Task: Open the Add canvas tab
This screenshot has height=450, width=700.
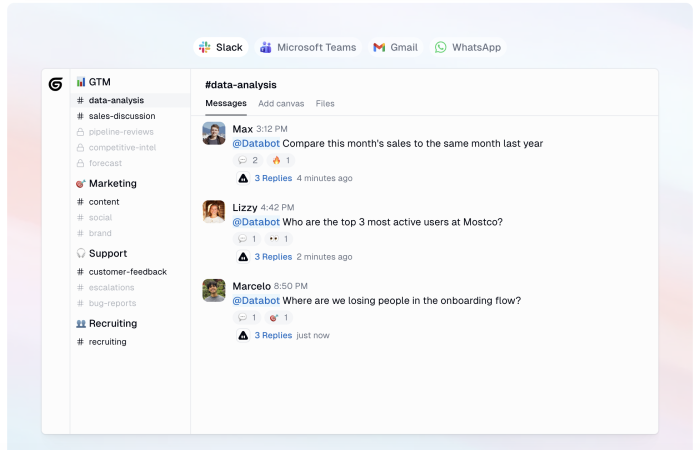Action: pos(281,104)
